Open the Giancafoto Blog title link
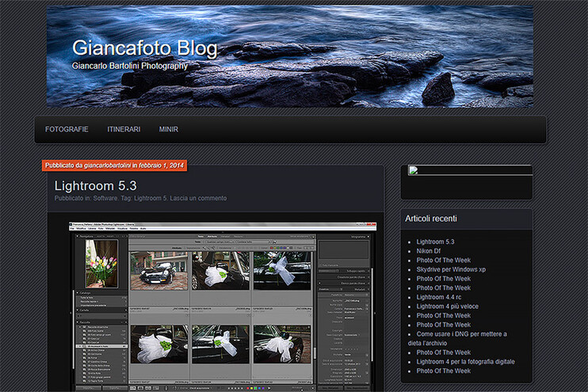This screenshot has width=588, height=392. point(145,48)
